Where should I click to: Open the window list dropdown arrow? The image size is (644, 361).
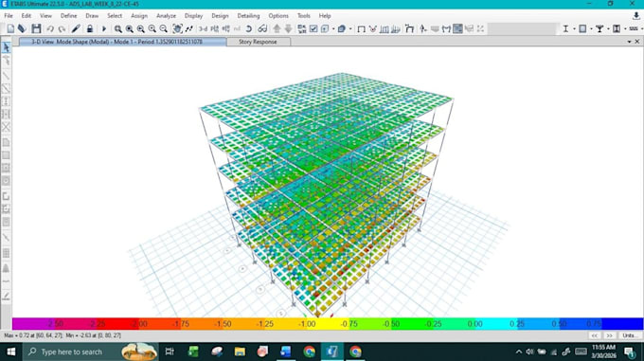click(629, 42)
